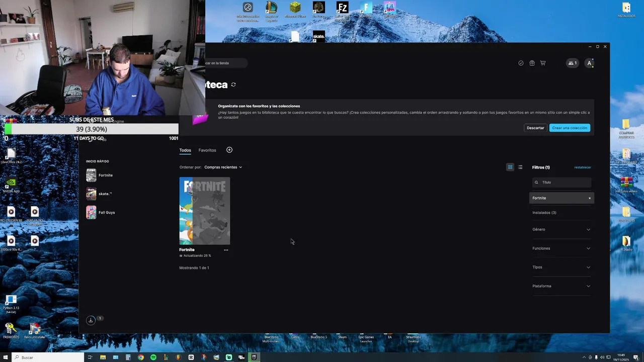Open EA desktop shortcut
Viewport: 644px width, 362px height.
click(389, 337)
